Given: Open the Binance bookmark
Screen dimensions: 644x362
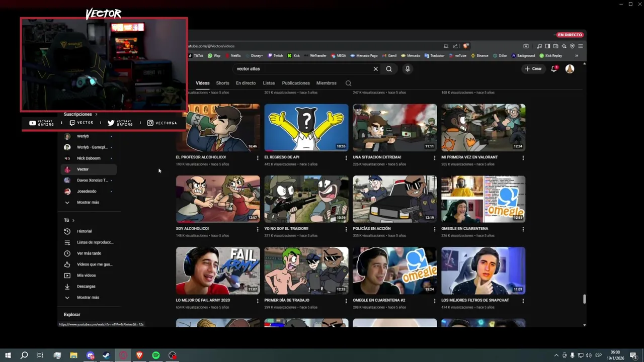Looking at the screenshot, I should pyautogui.click(x=479, y=56).
